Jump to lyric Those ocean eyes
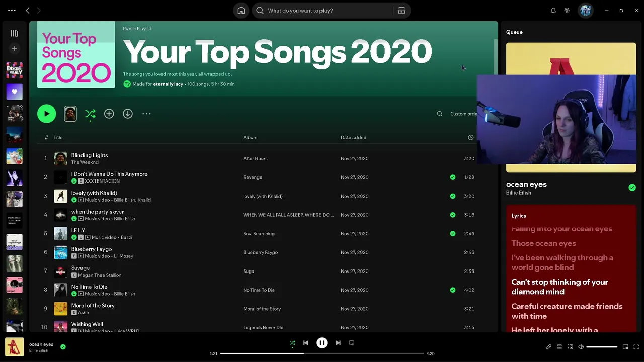 pos(543,243)
